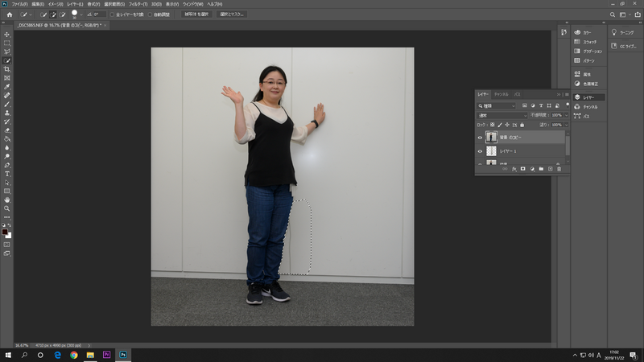Enable Auto-Enhance checkbox
Viewport: 644px width, 362px height.
click(150, 14)
